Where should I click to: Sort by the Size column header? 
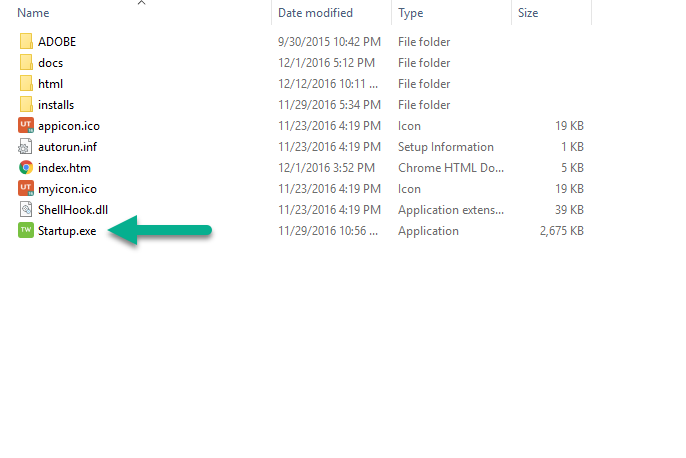(x=528, y=13)
